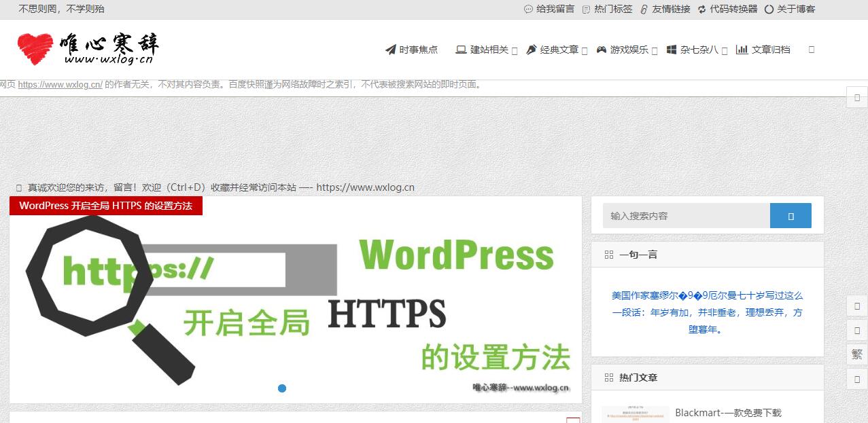Open the 'Blackmart-一款免费下载' article link
This screenshot has height=423, width=868.
point(729,413)
